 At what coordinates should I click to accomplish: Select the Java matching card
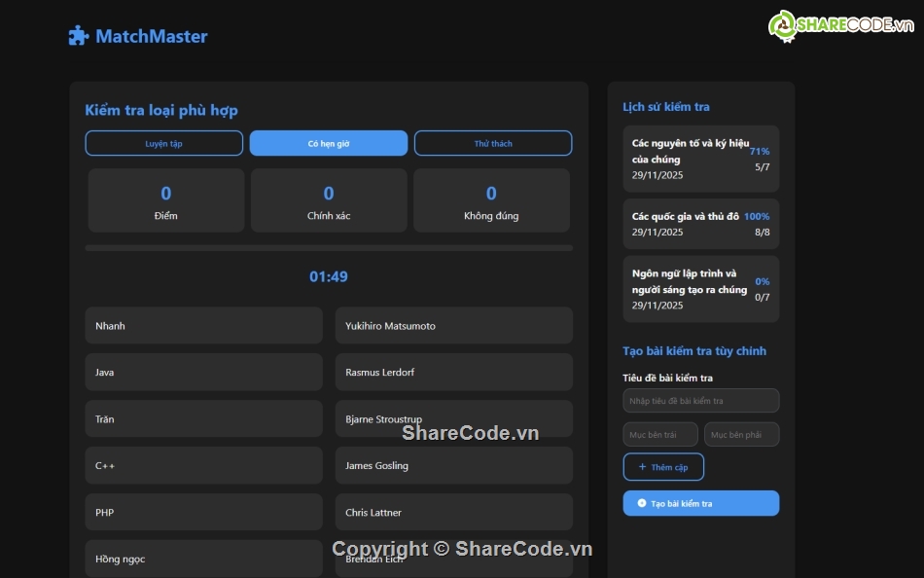pos(202,372)
